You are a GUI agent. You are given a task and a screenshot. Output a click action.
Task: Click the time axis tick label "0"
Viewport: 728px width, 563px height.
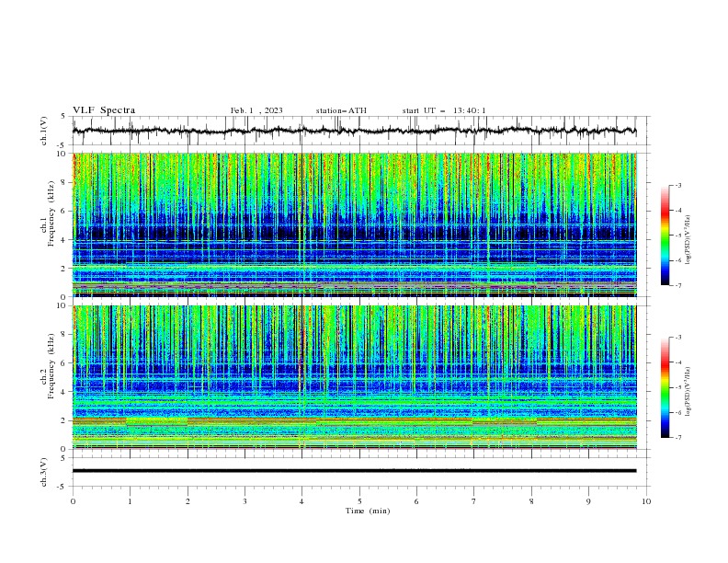[x=73, y=501]
